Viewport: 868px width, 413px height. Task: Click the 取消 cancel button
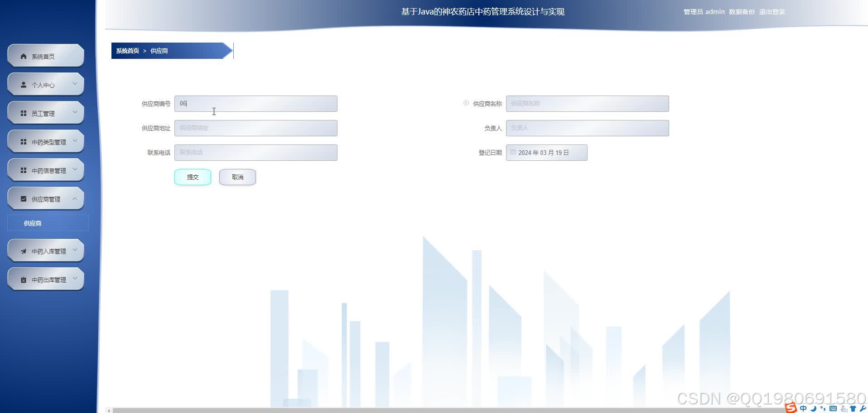click(x=237, y=177)
